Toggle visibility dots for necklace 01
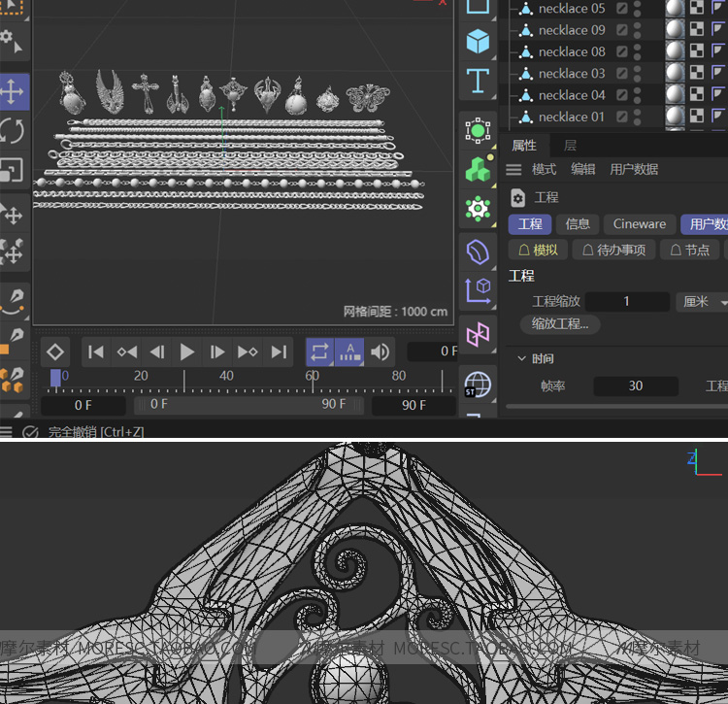This screenshot has height=704, width=728. click(x=638, y=117)
